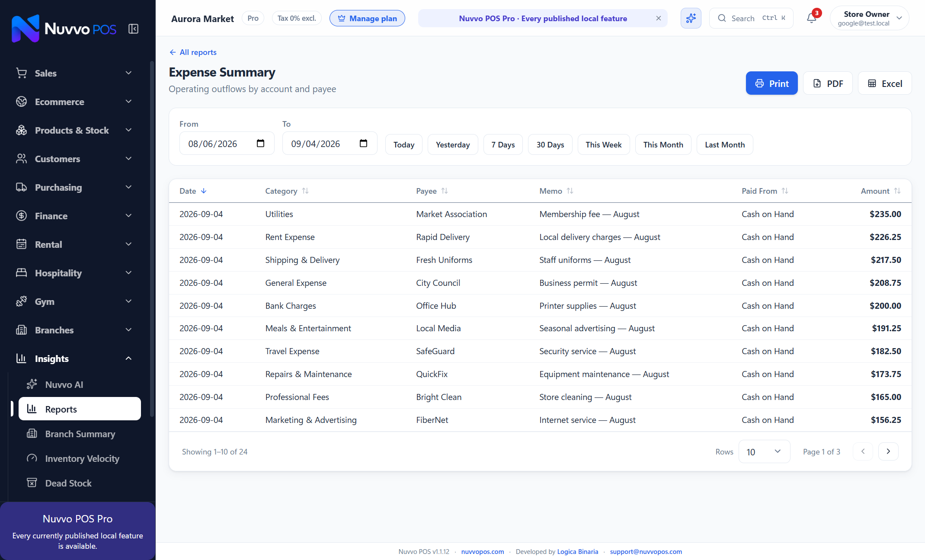Open notifications bell icon
The width and height of the screenshot is (925, 560).
[812, 18]
